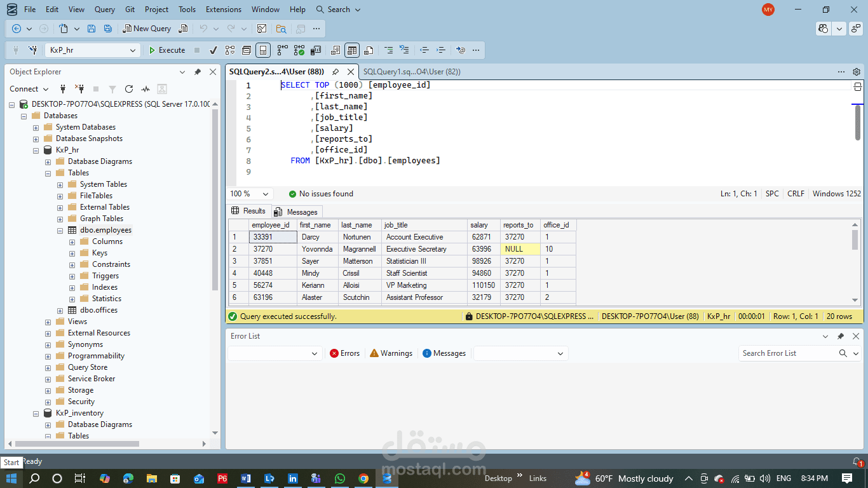The image size is (868, 488).
Task: Click the Execute button
Action: [166, 50]
